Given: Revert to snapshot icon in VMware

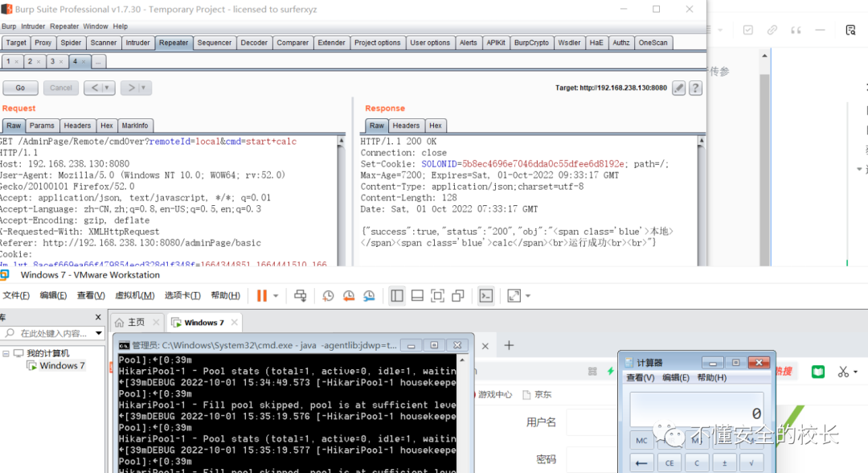Looking at the screenshot, I should pos(349,296).
